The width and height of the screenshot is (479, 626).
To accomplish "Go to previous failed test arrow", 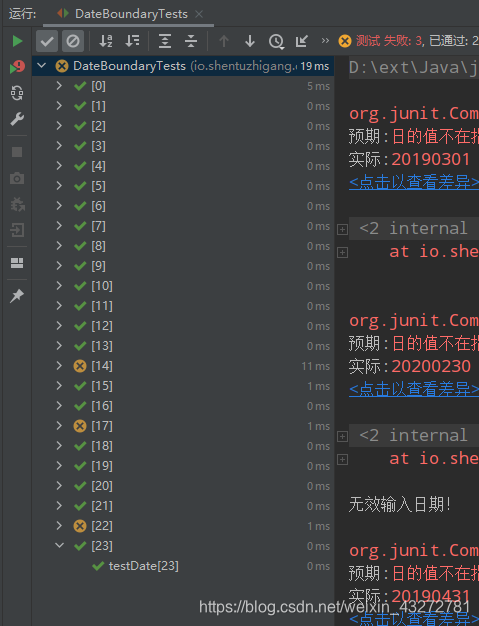I will pyautogui.click(x=224, y=41).
